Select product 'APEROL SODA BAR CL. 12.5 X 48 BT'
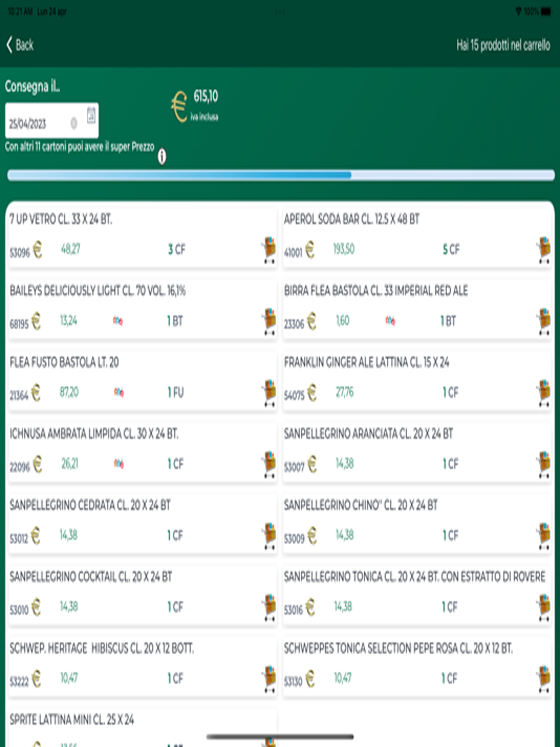 click(x=352, y=219)
